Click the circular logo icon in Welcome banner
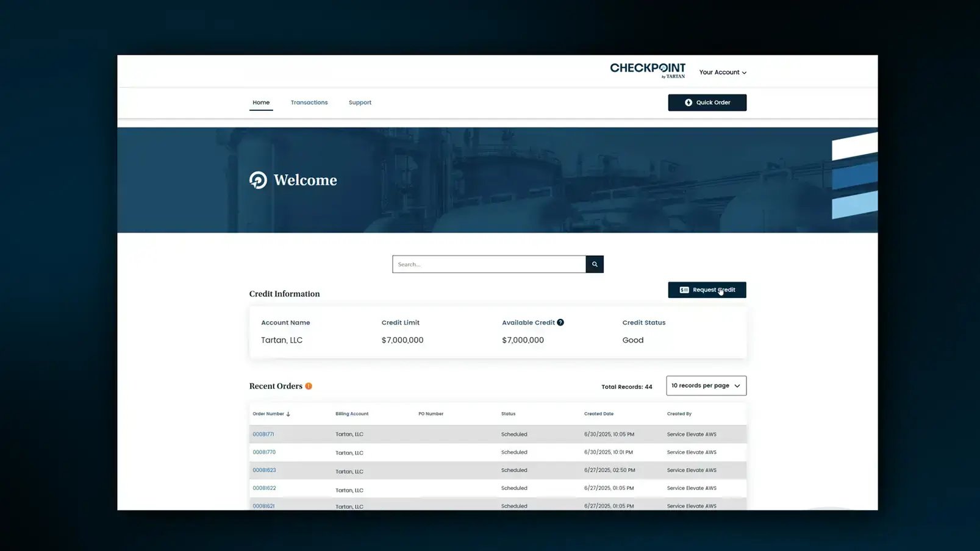 pyautogui.click(x=258, y=180)
